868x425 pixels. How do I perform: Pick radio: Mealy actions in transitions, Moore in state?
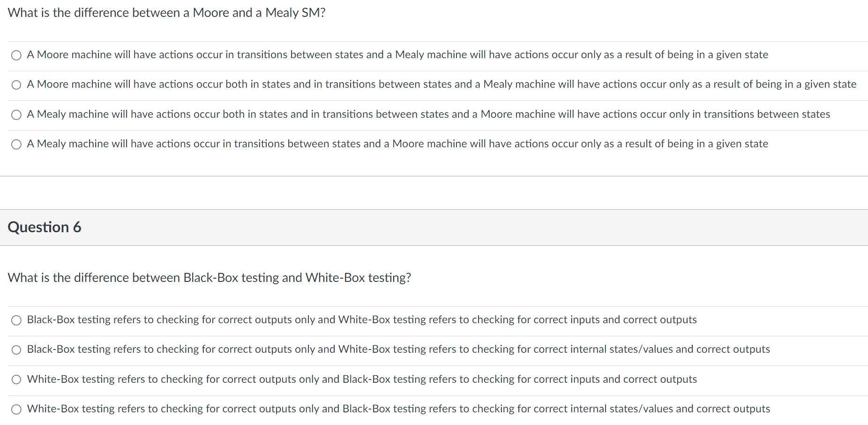click(16, 144)
